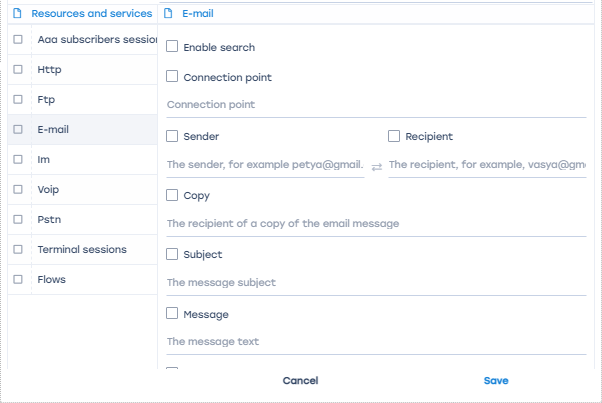The width and height of the screenshot is (602, 403).
Task: Click the sender-recipient swap arrows icon
Action: pyautogui.click(x=377, y=166)
